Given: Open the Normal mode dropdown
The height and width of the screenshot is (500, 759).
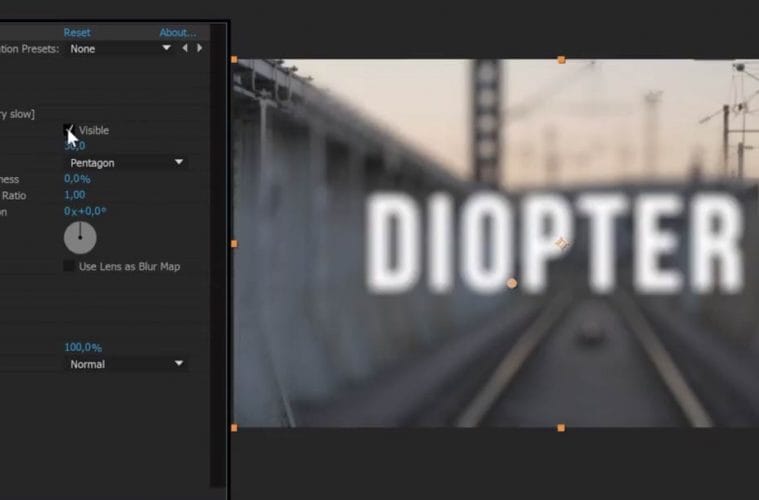Looking at the screenshot, I should pyautogui.click(x=126, y=364).
